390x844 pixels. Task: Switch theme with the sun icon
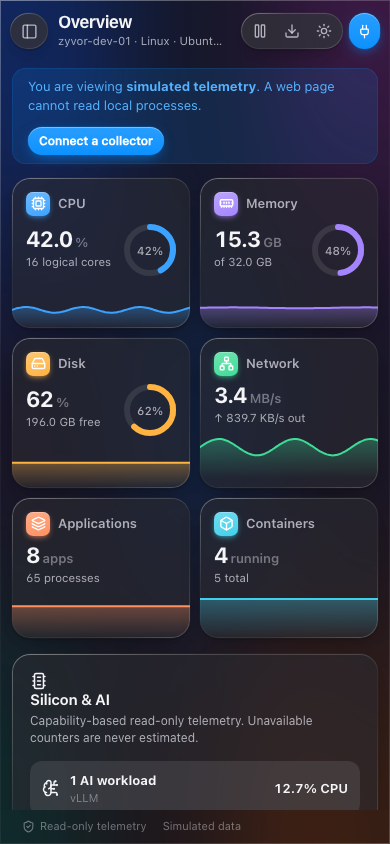[x=323, y=31]
